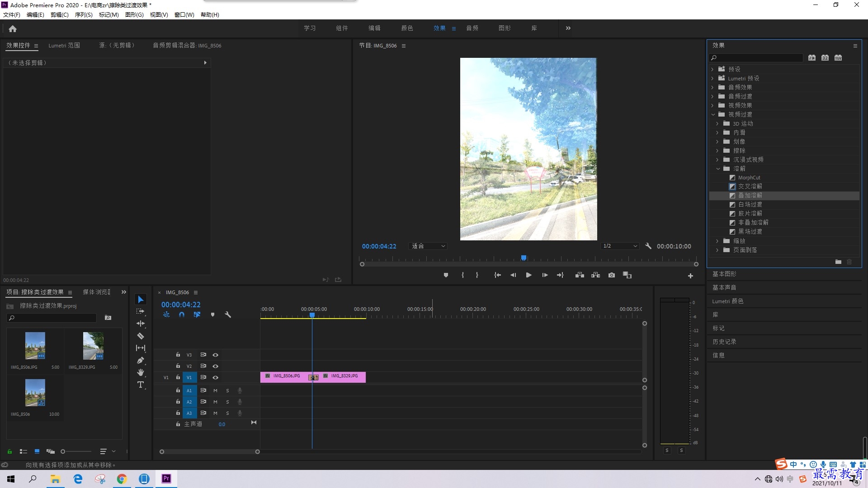Open program monitor settings wrench
Screen dimensions: 868x488
click(x=648, y=246)
